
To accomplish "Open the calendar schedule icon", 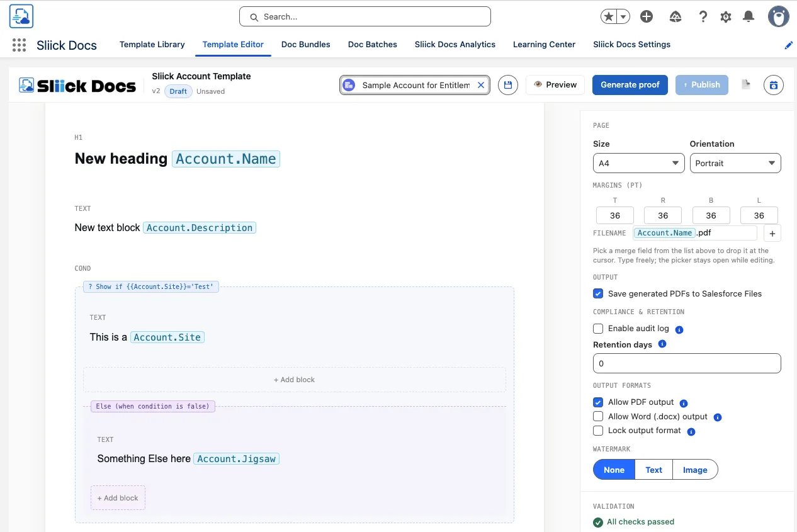I will click(774, 85).
